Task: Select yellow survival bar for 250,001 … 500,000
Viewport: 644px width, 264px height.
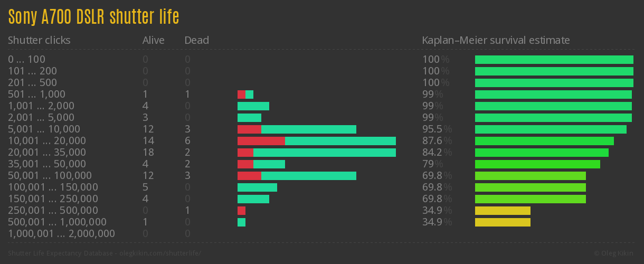Action: (503, 211)
